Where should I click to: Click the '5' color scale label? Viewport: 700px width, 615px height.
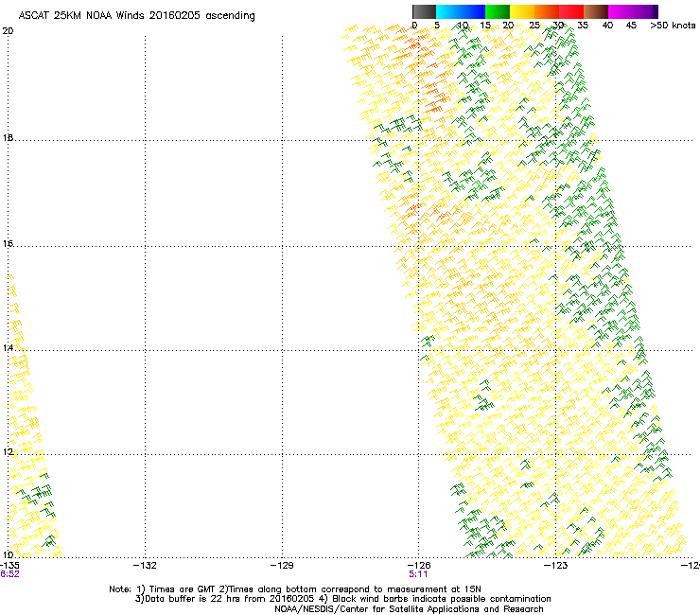[x=437, y=26]
